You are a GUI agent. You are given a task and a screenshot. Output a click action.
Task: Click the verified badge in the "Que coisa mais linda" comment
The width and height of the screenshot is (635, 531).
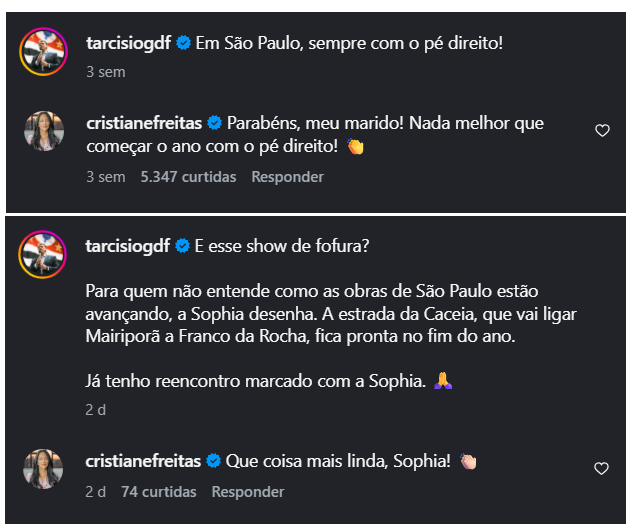214,461
